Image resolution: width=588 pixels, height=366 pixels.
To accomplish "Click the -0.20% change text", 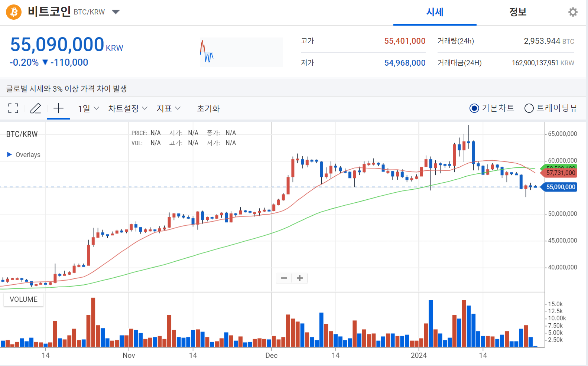I will coord(24,62).
